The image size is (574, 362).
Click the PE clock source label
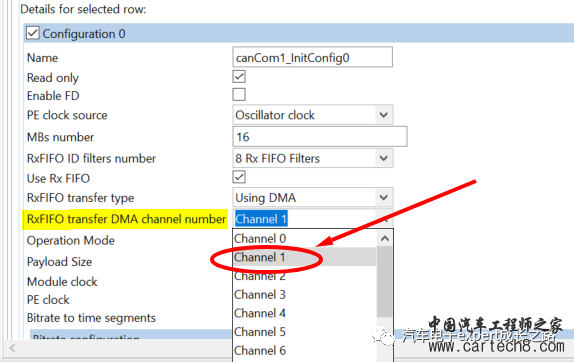(x=67, y=115)
